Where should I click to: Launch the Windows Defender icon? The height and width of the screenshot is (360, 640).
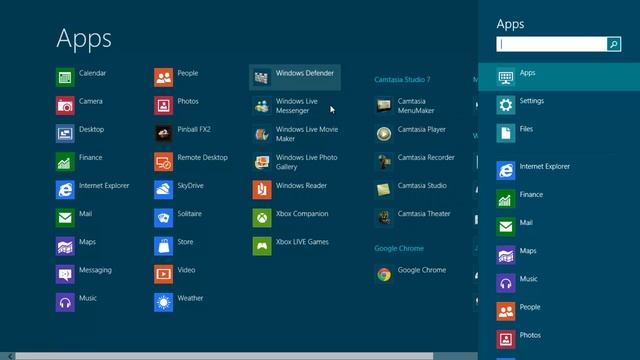click(262, 78)
